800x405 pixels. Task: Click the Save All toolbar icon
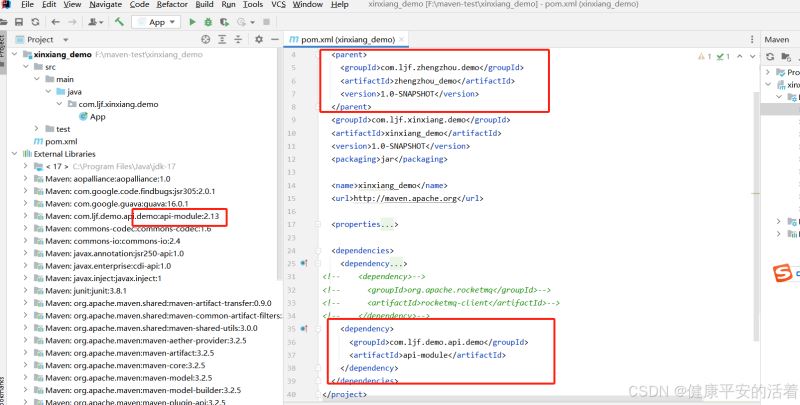point(19,22)
